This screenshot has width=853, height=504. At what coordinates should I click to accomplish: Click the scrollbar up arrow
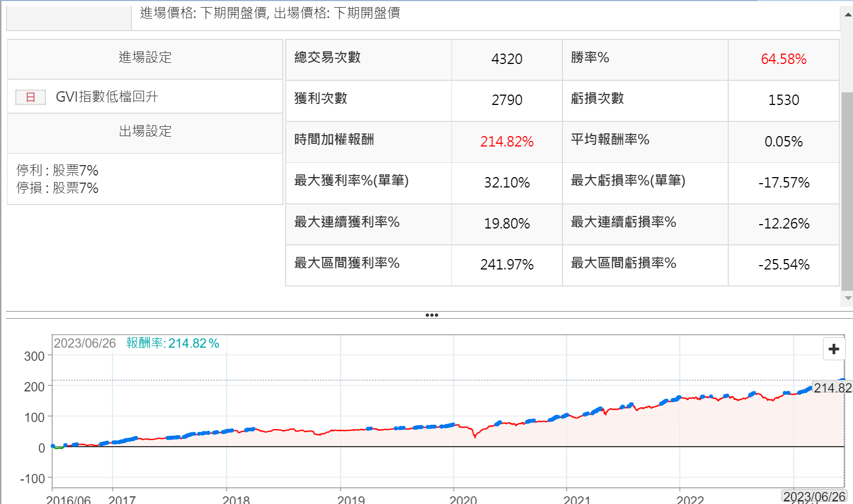(x=848, y=15)
